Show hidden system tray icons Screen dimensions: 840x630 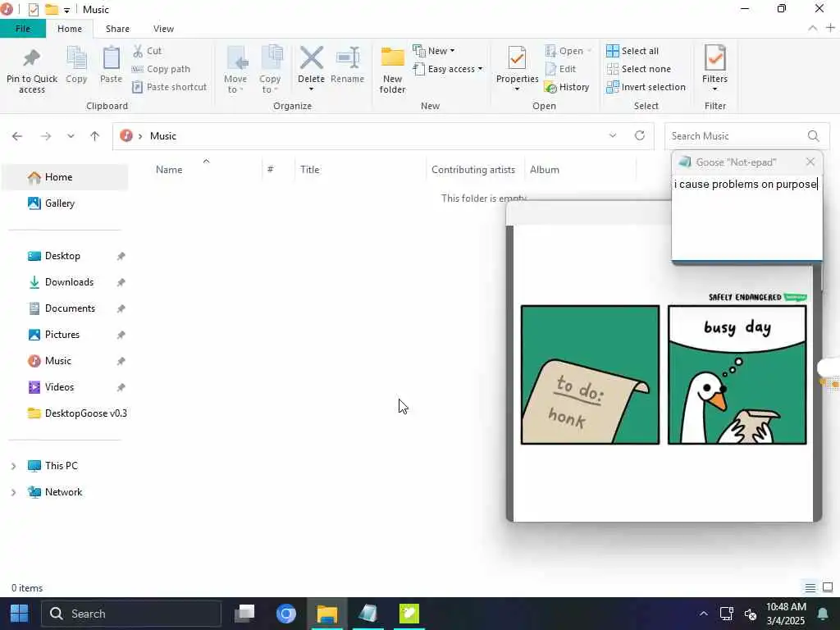tap(703, 614)
